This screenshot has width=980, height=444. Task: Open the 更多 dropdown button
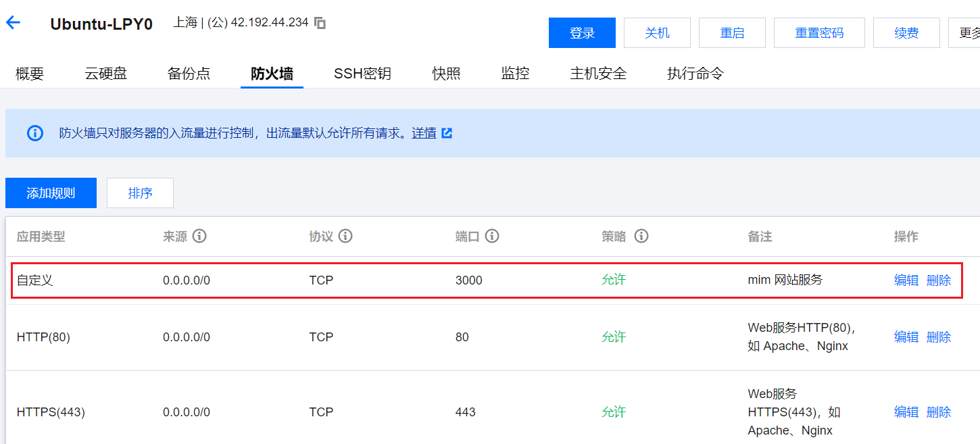(x=968, y=33)
